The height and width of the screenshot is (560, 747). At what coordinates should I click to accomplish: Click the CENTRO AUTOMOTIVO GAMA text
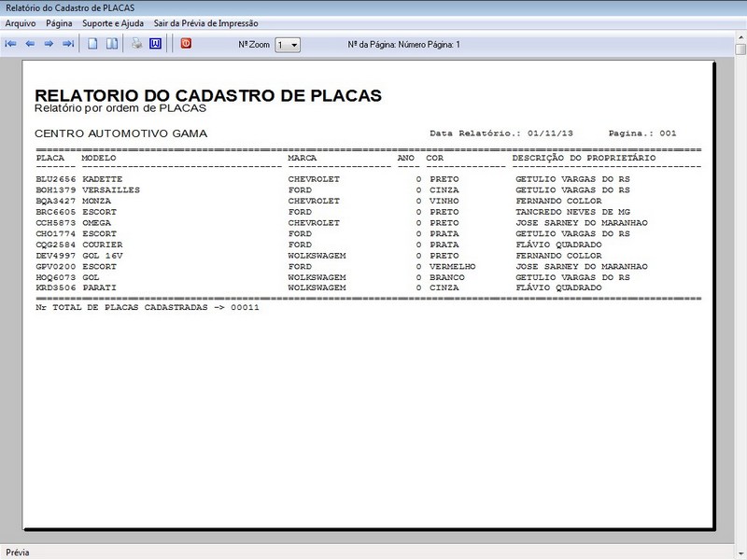121,133
